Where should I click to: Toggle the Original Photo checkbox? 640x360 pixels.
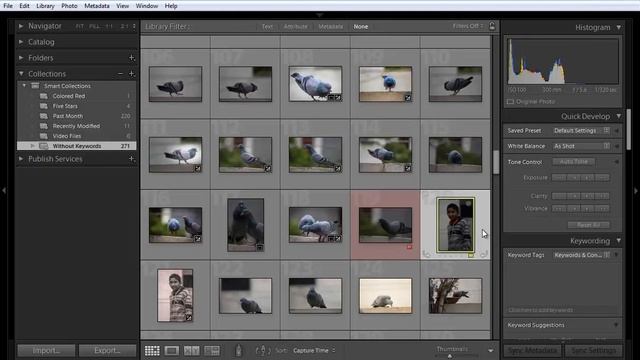(510, 102)
